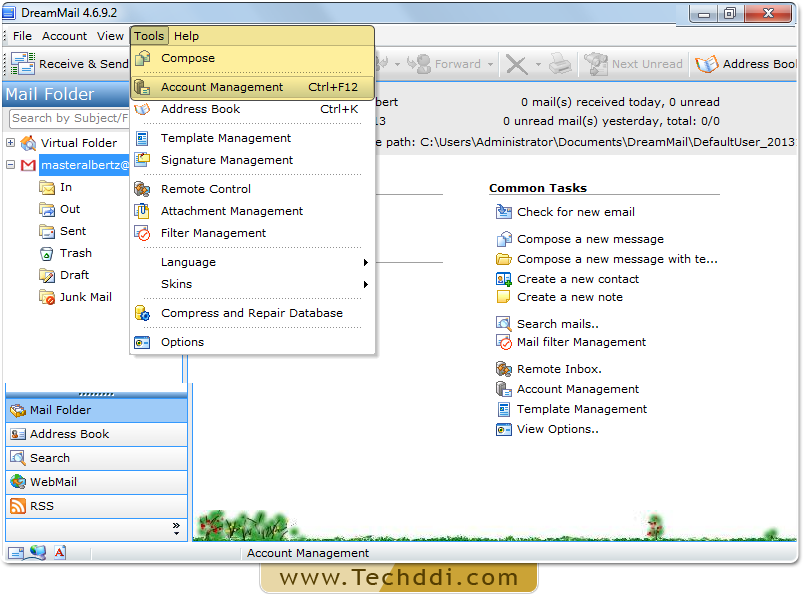Click the In folder icon
803x594 pixels.
coord(47,187)
